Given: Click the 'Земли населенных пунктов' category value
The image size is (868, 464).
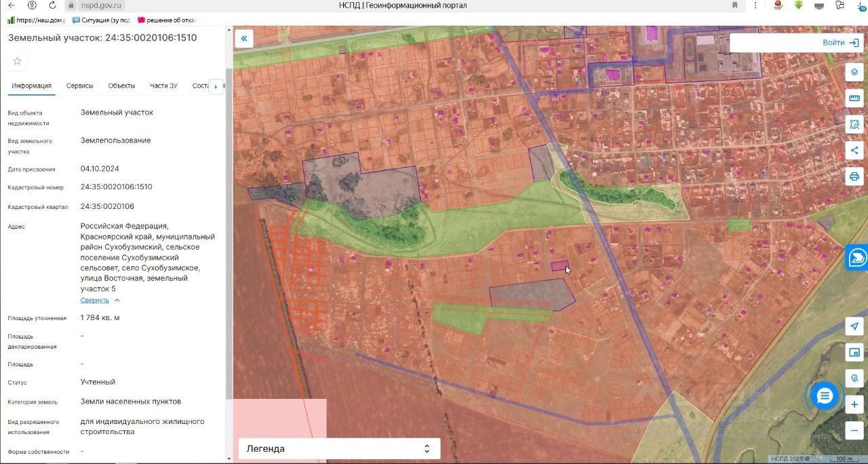Looking at the screenshot, I should pyautogui.click(x=131, y=401).
